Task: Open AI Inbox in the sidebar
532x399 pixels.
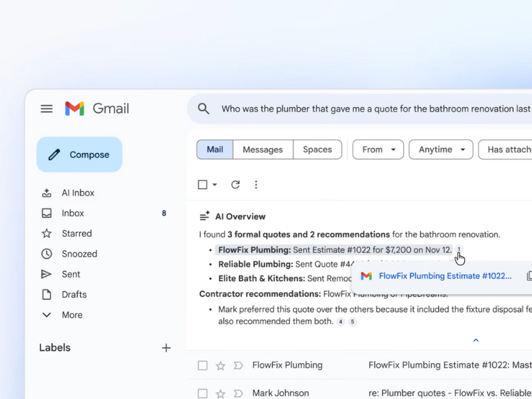Action: coord(78,193)
